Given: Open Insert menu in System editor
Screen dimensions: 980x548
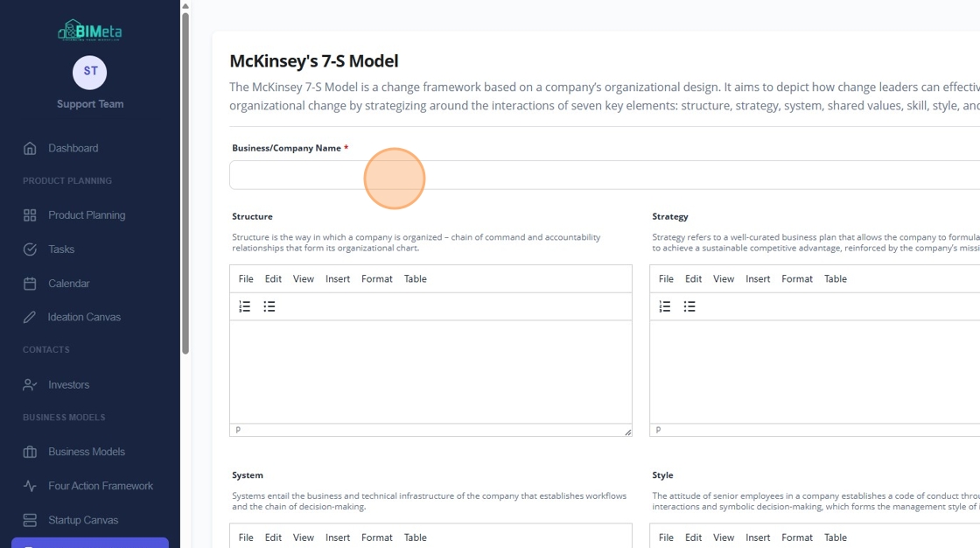Looking at the screenshot, I should 338,537.
